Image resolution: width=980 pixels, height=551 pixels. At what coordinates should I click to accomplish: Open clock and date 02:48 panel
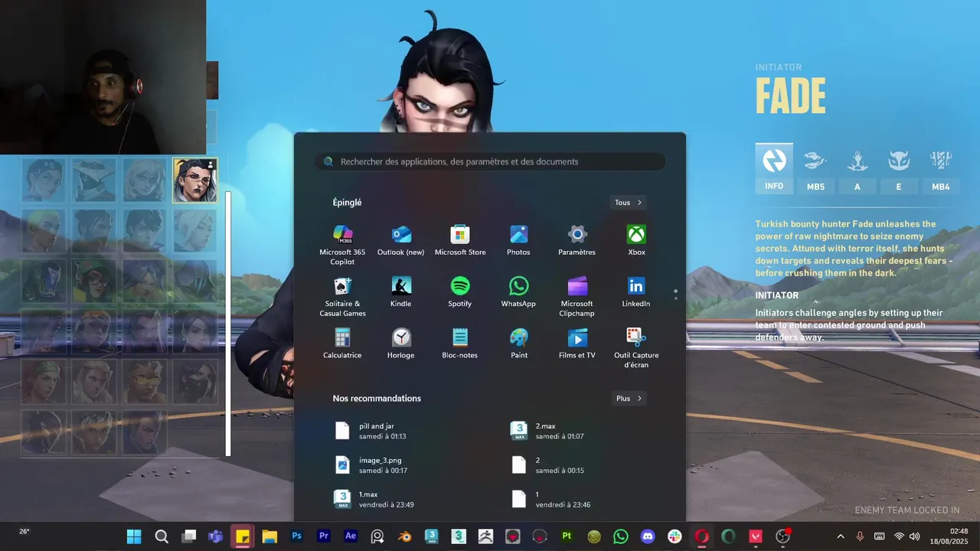pos(949,536)
